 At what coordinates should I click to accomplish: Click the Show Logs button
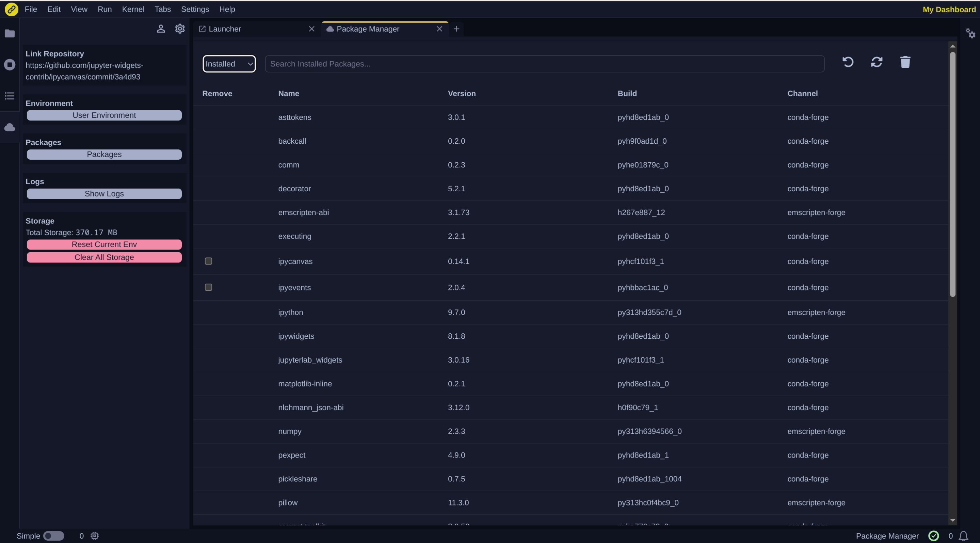pos(104,194)
